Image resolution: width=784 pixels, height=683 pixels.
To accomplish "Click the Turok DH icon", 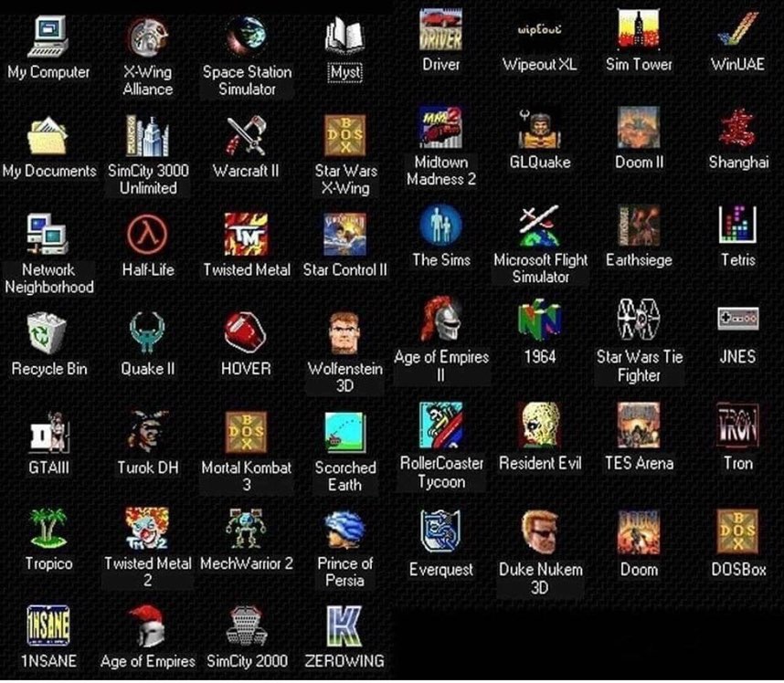I will coord(147,431).
